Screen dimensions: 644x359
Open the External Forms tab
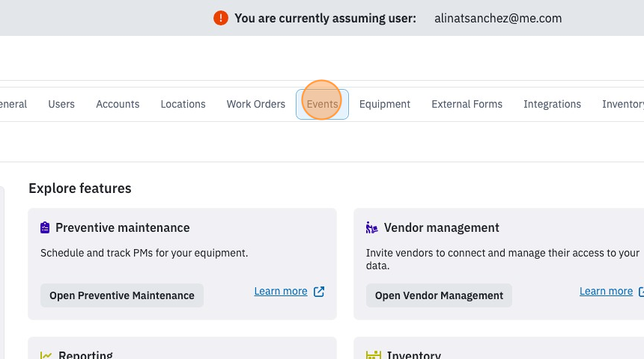[x=467, y=104]
